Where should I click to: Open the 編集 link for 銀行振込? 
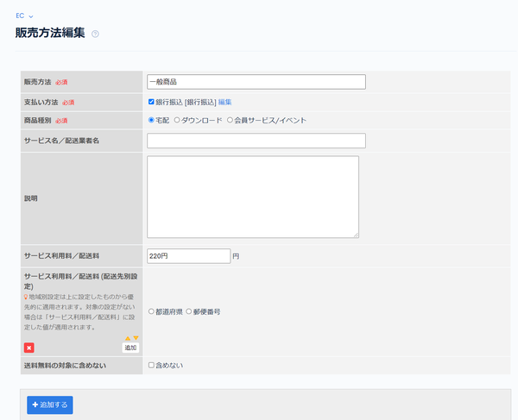tap(225, 103)
